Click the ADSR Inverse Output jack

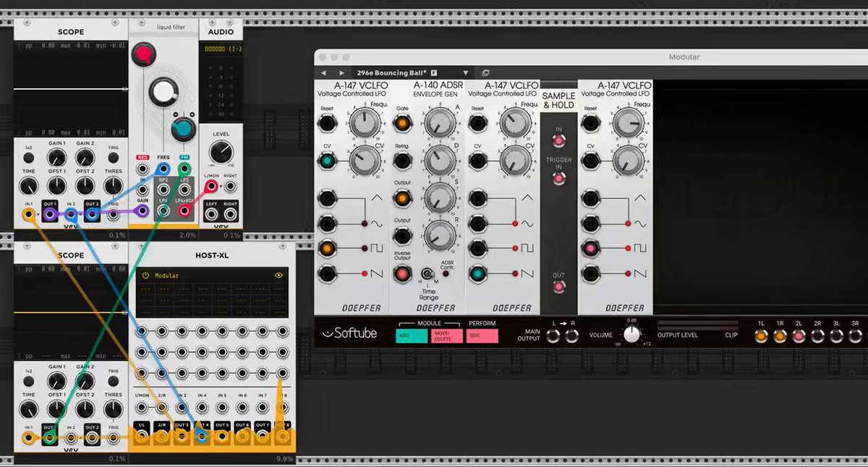pyautogui.click(x=401, y=273)
